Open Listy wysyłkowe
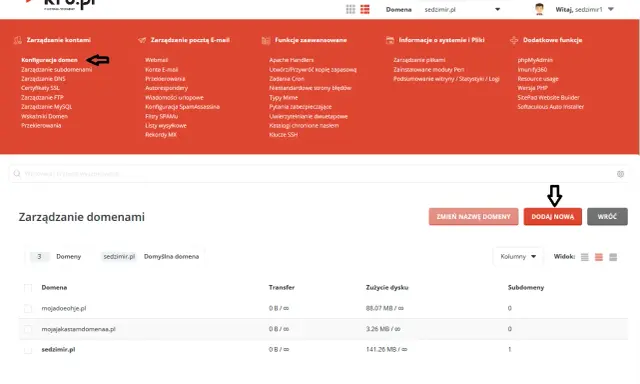 166,125
